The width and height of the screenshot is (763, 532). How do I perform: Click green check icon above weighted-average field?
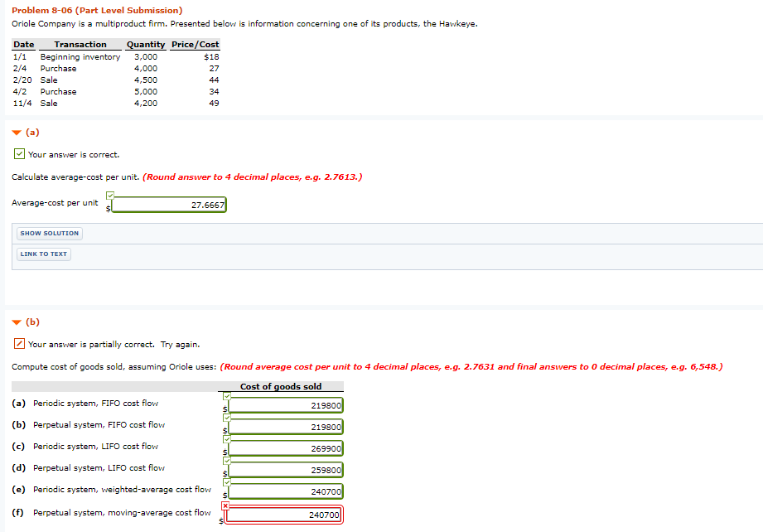[227, 481]
